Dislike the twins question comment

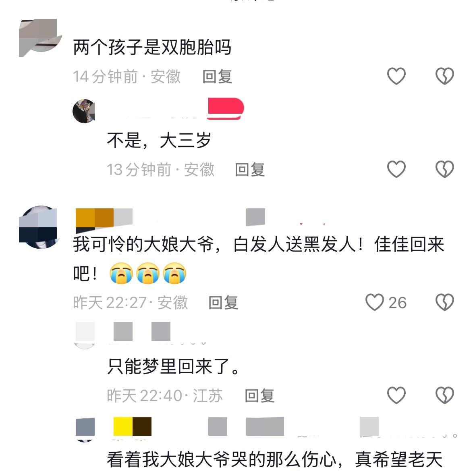point(445,76)
